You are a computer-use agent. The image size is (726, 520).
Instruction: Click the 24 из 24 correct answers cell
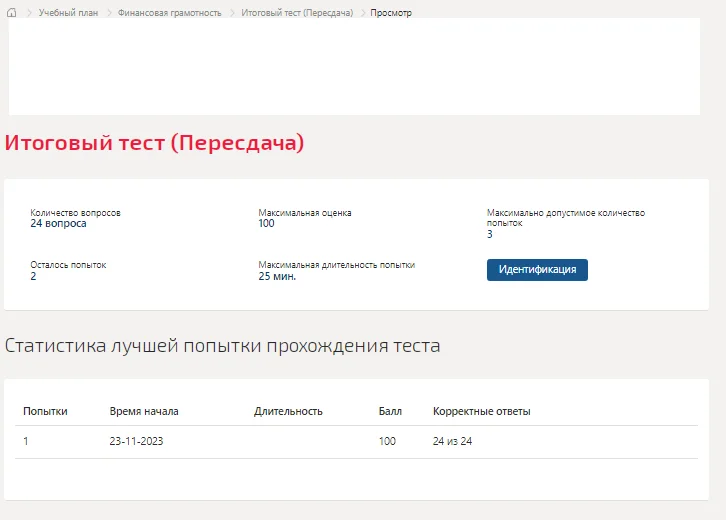tap(452, 441)
